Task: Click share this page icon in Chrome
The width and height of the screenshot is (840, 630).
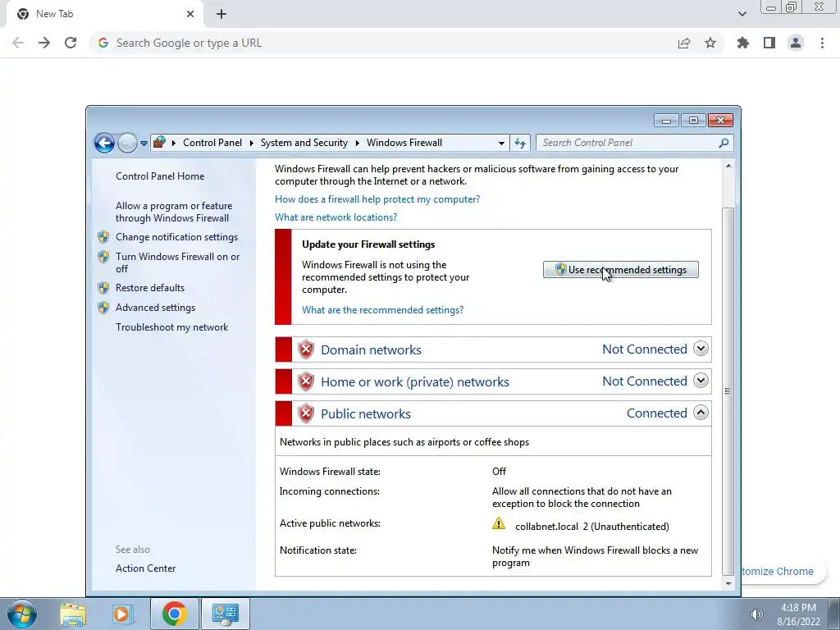Action: [x=683, y=43]
